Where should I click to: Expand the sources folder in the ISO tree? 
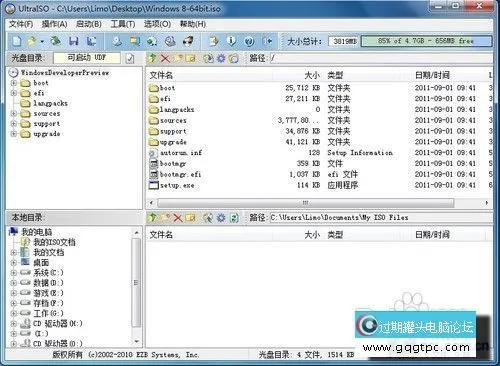[x=14, y=113]
